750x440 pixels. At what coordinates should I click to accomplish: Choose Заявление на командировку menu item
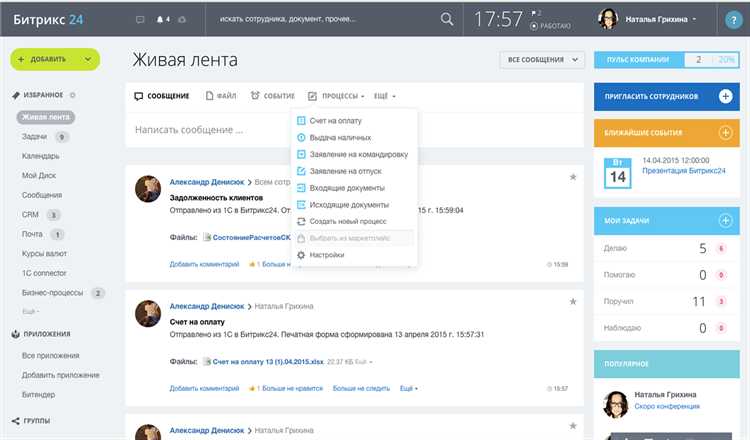[x=359, y=154]
